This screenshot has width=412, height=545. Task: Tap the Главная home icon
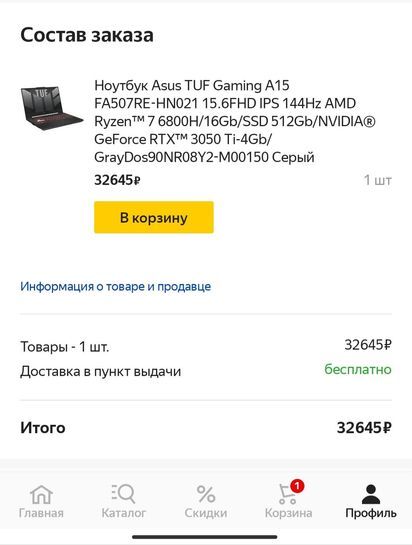point(41,494)
